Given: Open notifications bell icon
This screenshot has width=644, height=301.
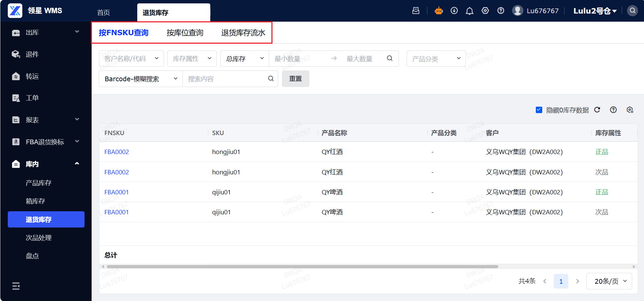Looking at the screenshot, I should pyautogui.click(x=470, y=11).
